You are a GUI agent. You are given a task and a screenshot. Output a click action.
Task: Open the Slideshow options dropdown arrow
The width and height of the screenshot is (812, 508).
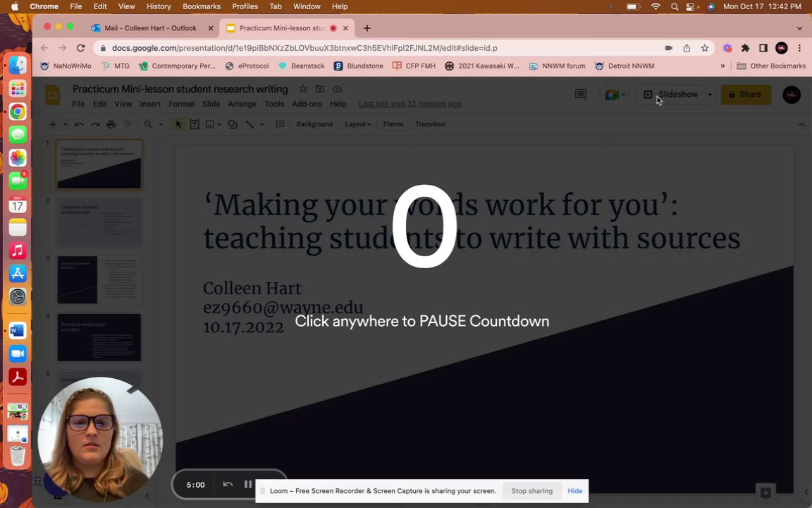[x=710, y=95]
